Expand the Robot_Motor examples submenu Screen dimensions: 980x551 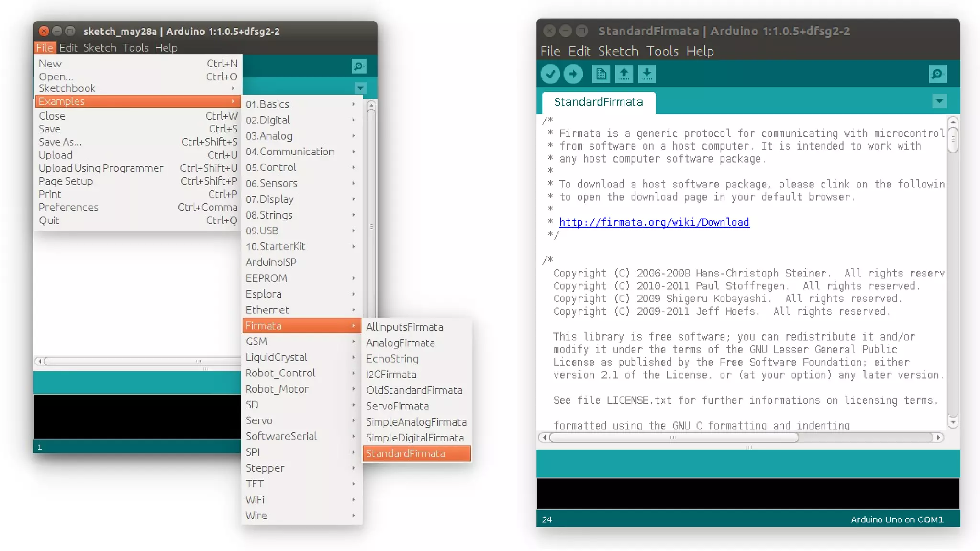[x=302, y=388]
